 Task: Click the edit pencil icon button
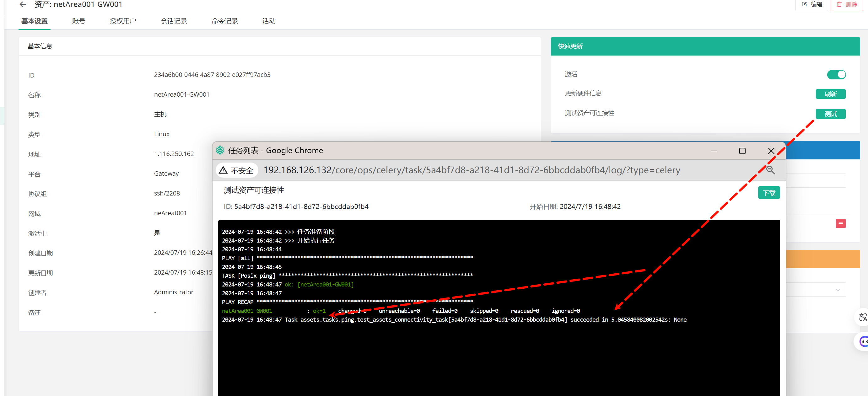tap(811, 4)
